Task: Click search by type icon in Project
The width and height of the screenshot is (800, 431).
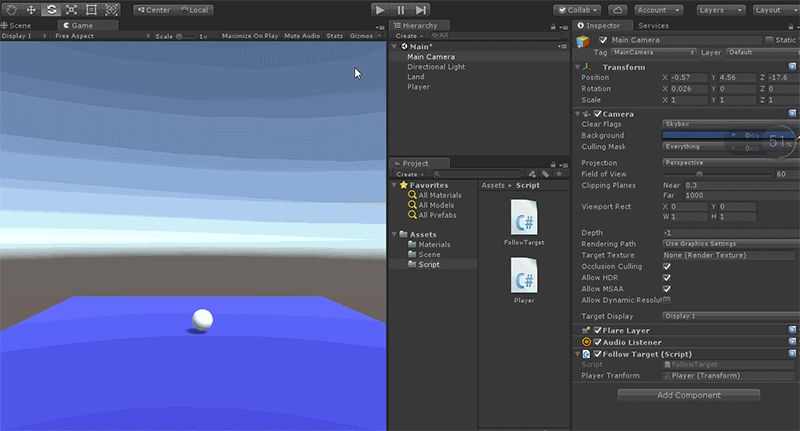Action: (532, 174)
